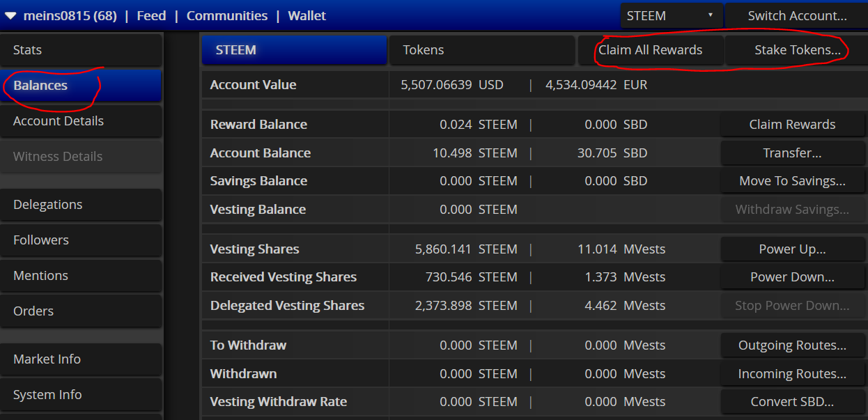This screenshot has height=420, width=868.
Task: Select the 0.024 STEEM reward balance
Action: coord(479,125)
